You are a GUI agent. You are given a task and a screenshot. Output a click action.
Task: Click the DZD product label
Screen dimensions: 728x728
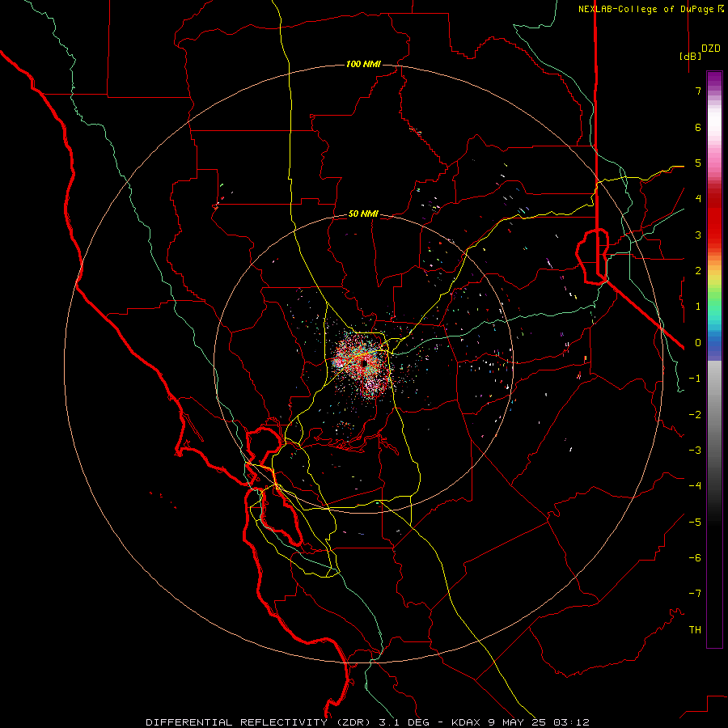pyautogui.click(x=711, y=49)
